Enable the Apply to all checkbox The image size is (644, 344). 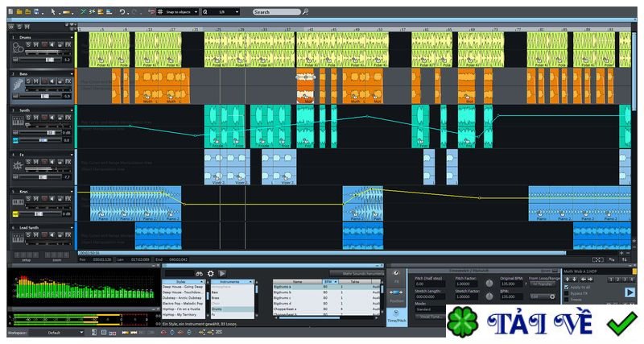pyautogui.click(x=567, y=287)
